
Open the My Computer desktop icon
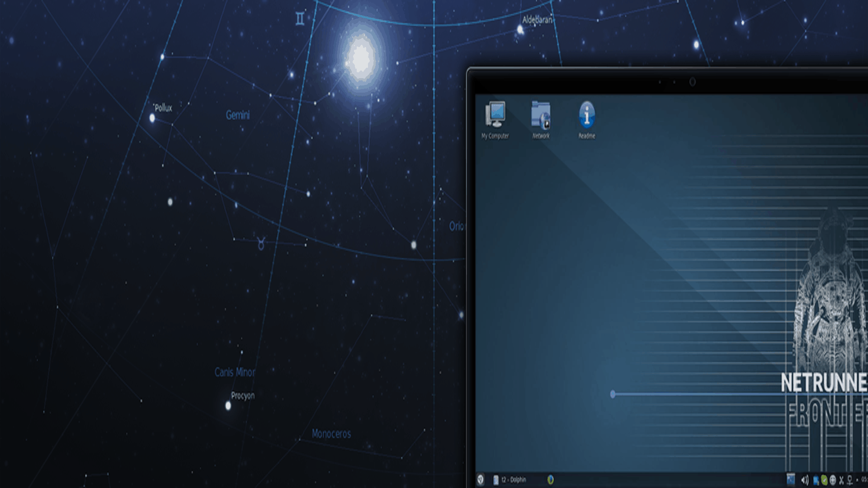pos(495,120)
